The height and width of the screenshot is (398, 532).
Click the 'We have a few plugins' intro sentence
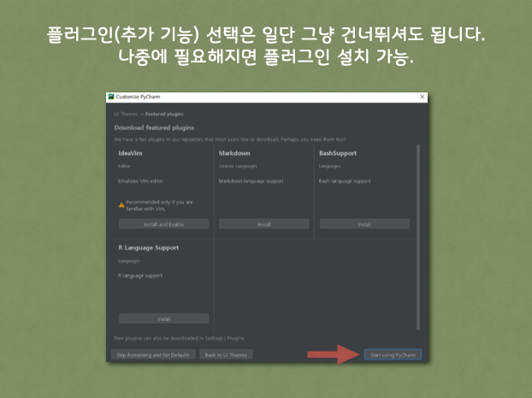tap(230, 140)
